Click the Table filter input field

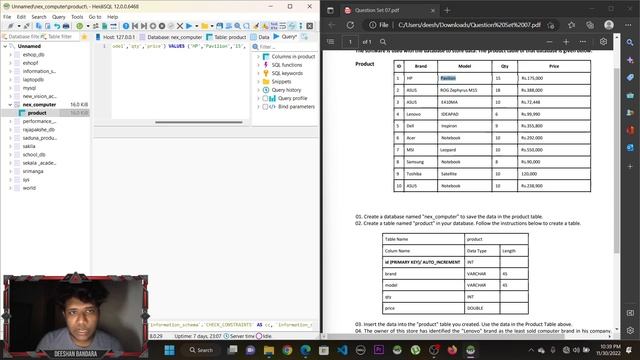[x=59, y=37]
